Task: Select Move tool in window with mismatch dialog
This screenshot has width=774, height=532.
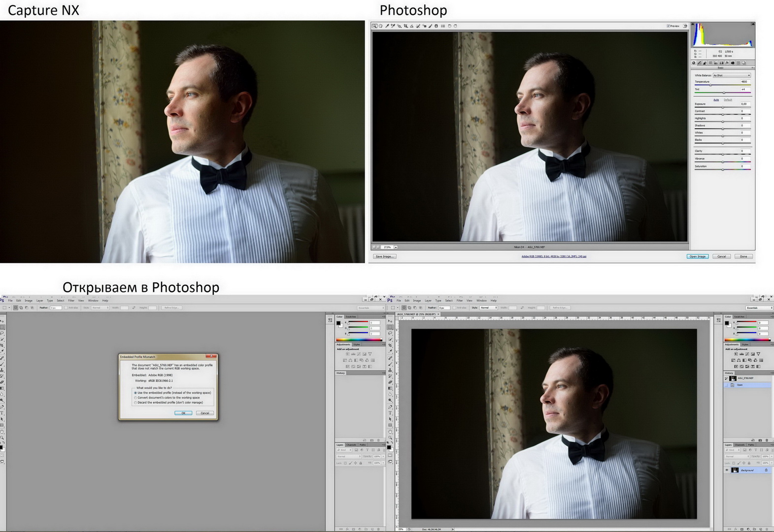Action: (2, 321)
